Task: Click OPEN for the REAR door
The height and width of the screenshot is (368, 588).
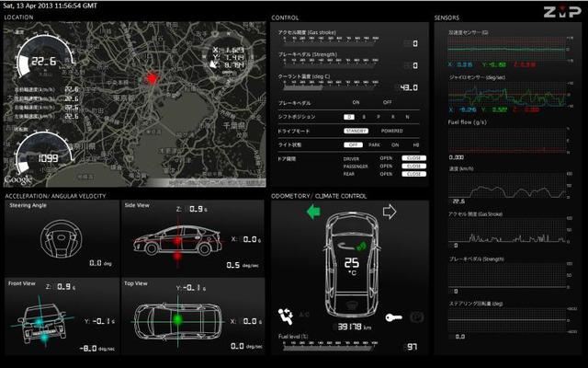Action: [x=386, y=174]
